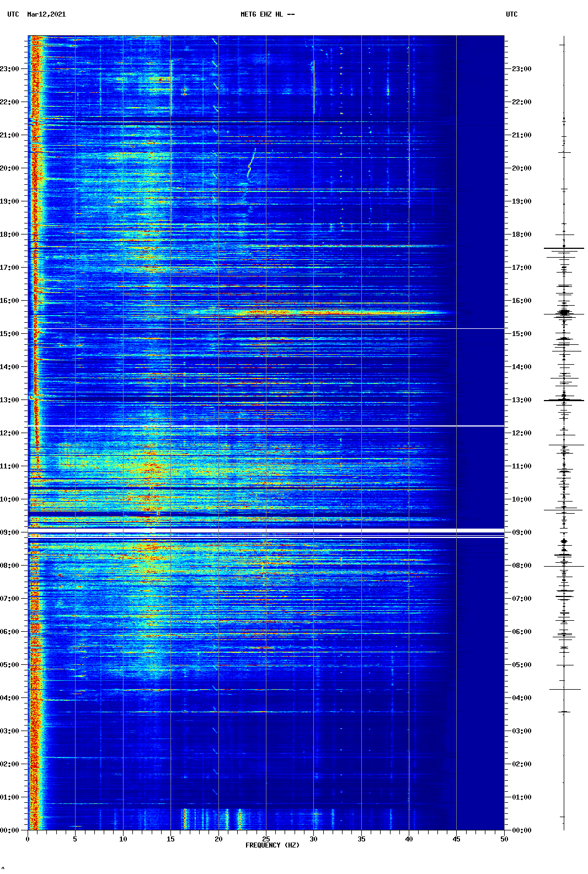Viewport: 588px width, 874px height.
Task: Click the UTC label in top-right corner
Action: [511, 14]
